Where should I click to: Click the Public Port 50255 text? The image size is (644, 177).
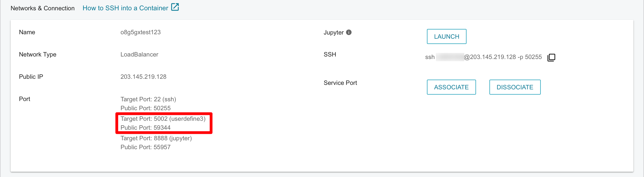(145, 108)
